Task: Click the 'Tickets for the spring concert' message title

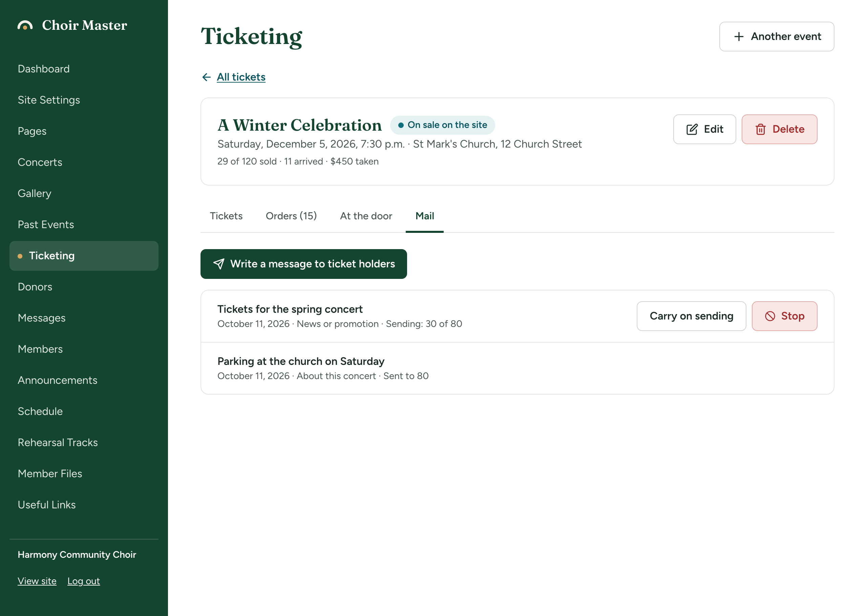Action: pos(290,309)
